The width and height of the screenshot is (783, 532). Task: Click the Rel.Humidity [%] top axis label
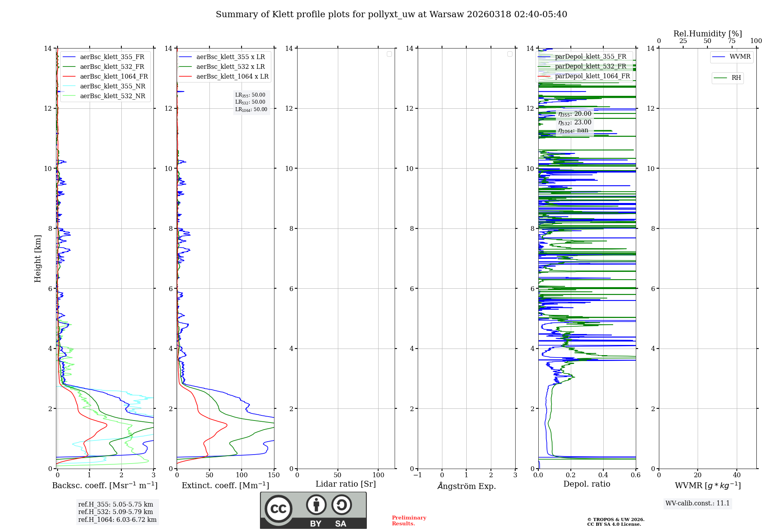pyautogui.click(x=707, y=34)
